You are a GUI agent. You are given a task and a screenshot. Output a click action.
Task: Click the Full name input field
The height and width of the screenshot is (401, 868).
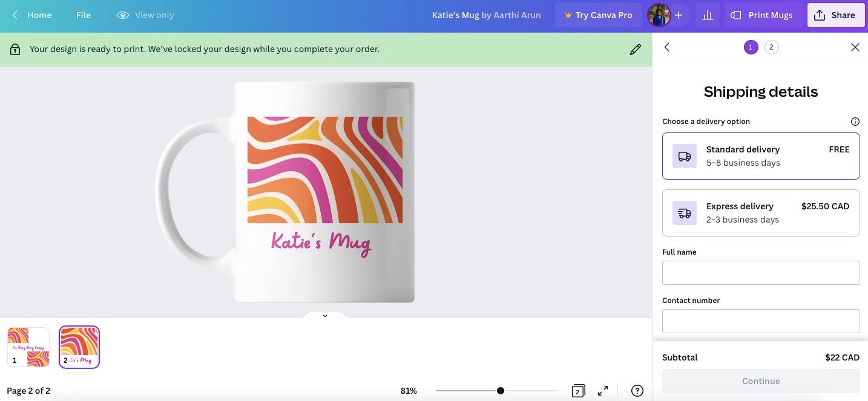pos(761,273)
